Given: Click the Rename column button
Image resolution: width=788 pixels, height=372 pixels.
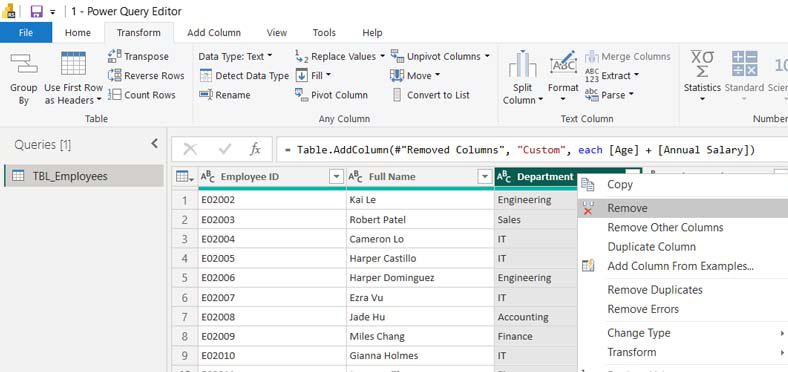Looking at the screenshot, I should 225,95.
